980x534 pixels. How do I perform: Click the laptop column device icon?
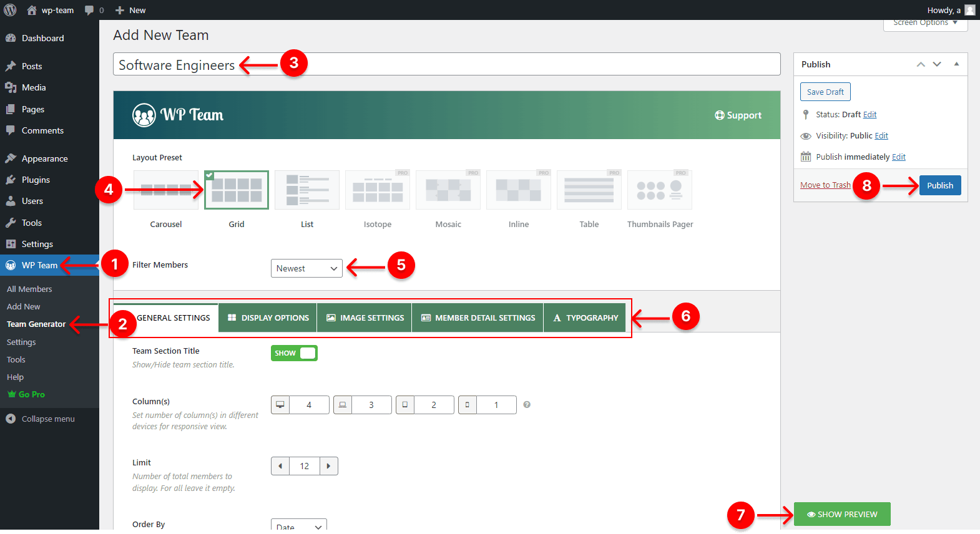[x=343, y=405]
